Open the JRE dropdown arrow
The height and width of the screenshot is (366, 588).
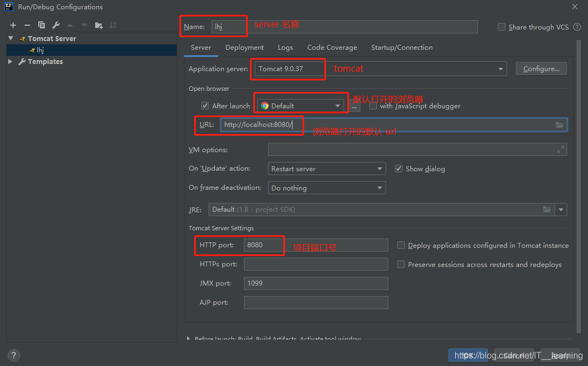click(x=561, y=210)
